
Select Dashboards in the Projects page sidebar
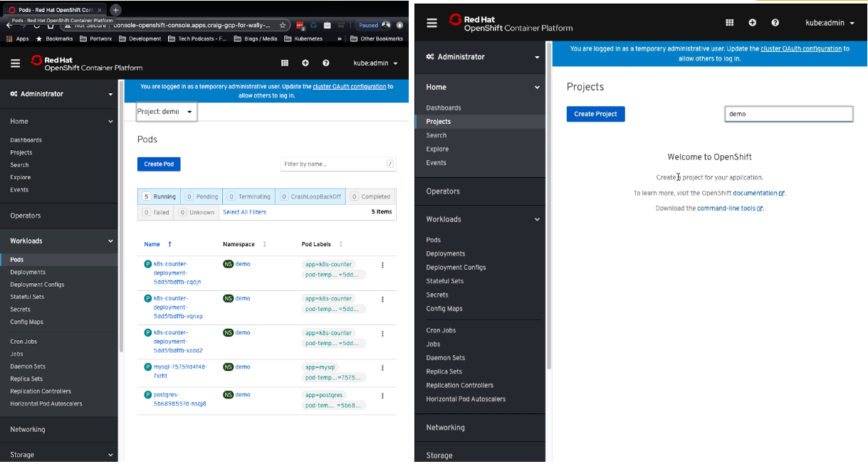coord(444,108)
